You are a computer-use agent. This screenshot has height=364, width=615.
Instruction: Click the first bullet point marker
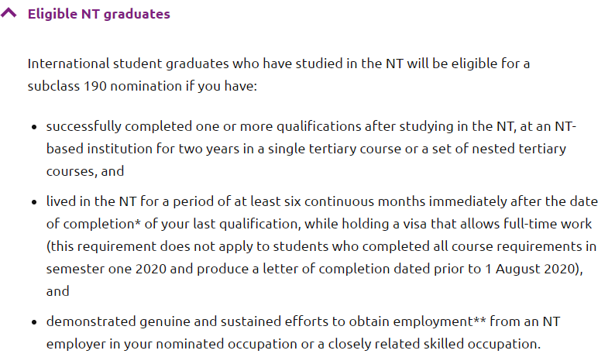click(x=35, y=126)
